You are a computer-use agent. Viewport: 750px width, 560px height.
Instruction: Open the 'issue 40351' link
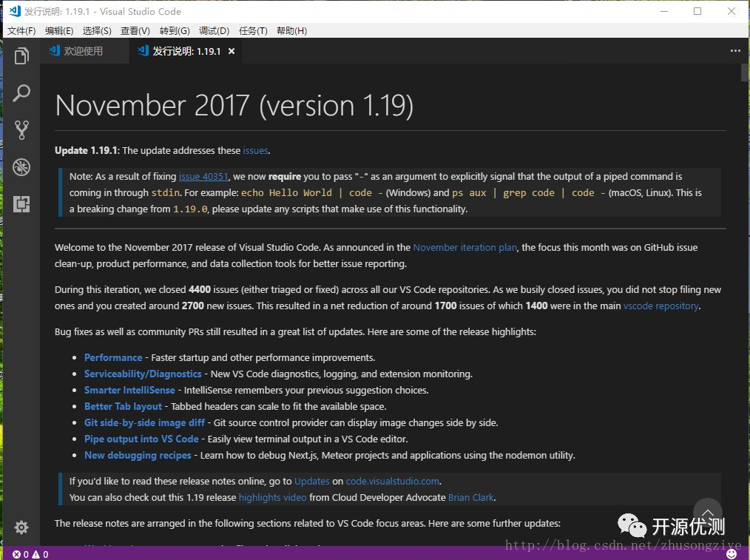203,177
